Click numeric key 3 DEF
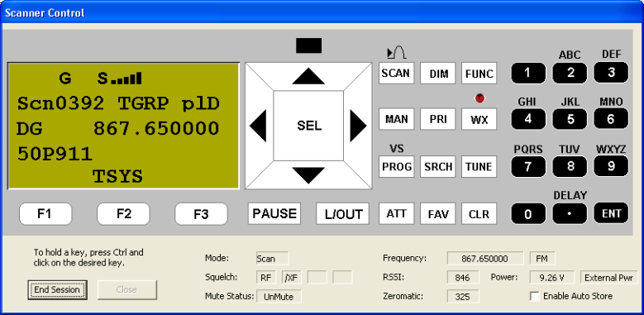644x315 pixels. pos(611,73)
